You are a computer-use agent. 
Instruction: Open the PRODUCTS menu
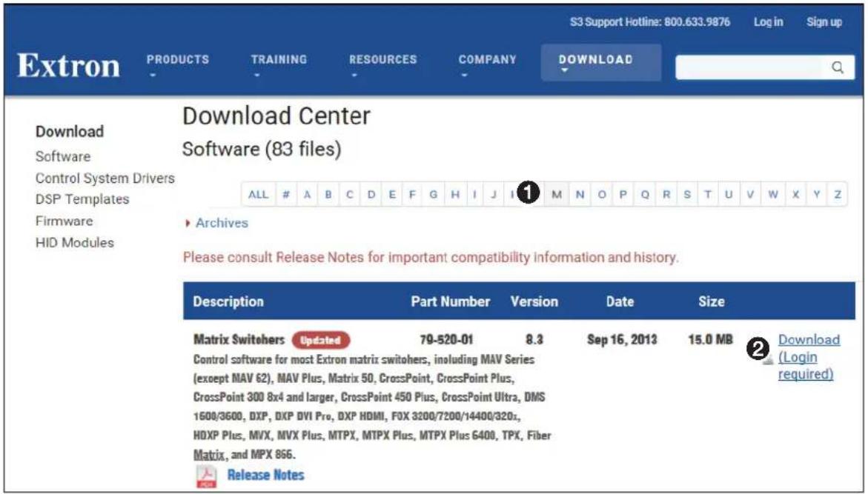click(178, 60)
